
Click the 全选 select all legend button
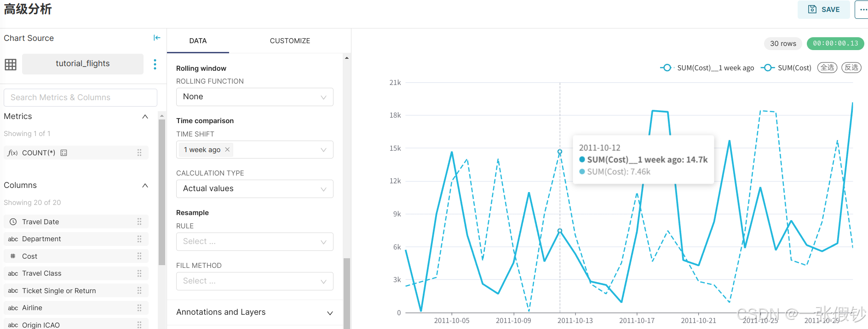click(827, 68)
